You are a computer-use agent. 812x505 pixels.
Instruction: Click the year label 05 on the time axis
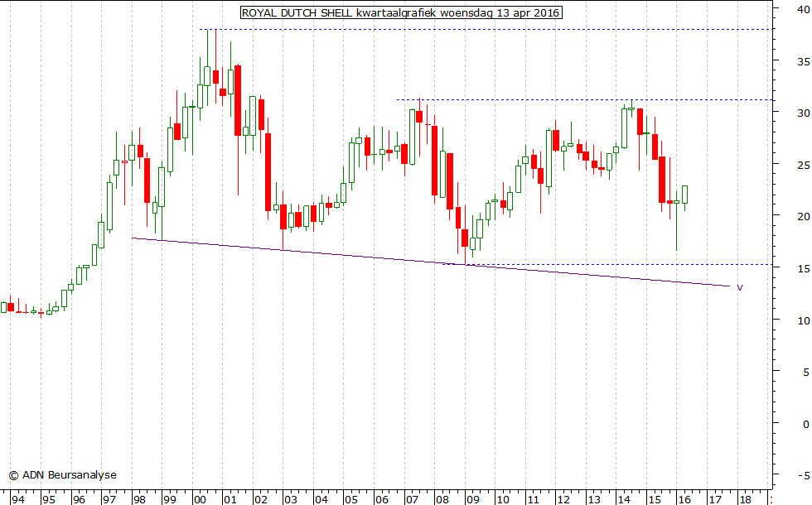pyautogui.click(x=351, y=500)
